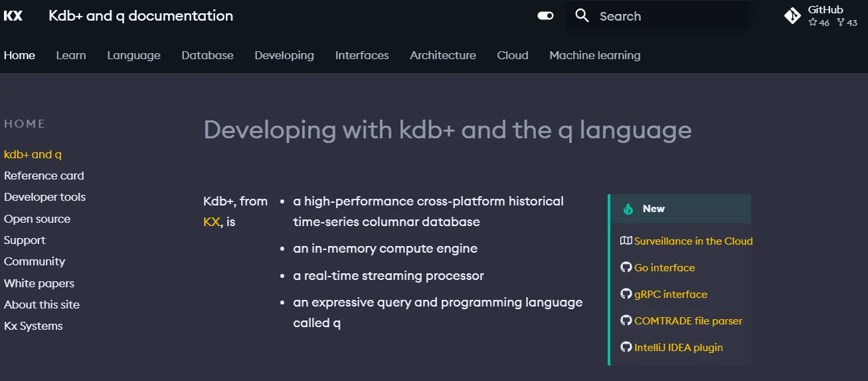The height and width of the screenshot is (381, 868).
Task: Open the Interfaces tab
Action: point(362,55)
